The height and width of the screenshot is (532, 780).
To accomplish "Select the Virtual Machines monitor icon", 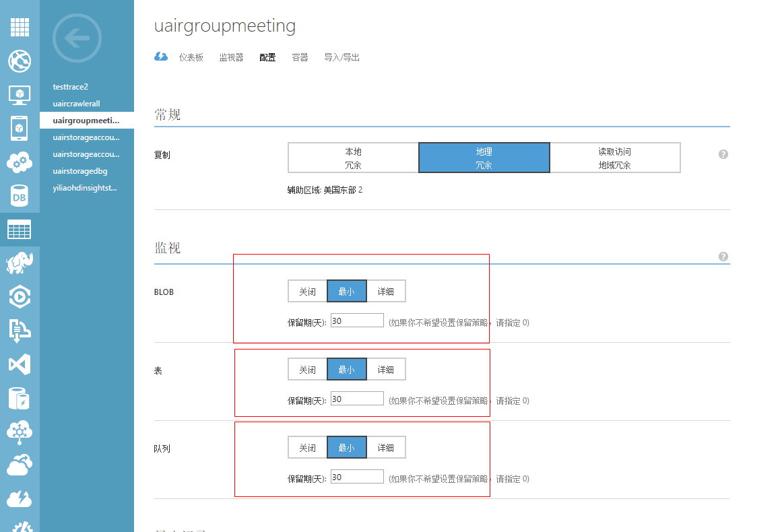I will (x=20, y=94).
